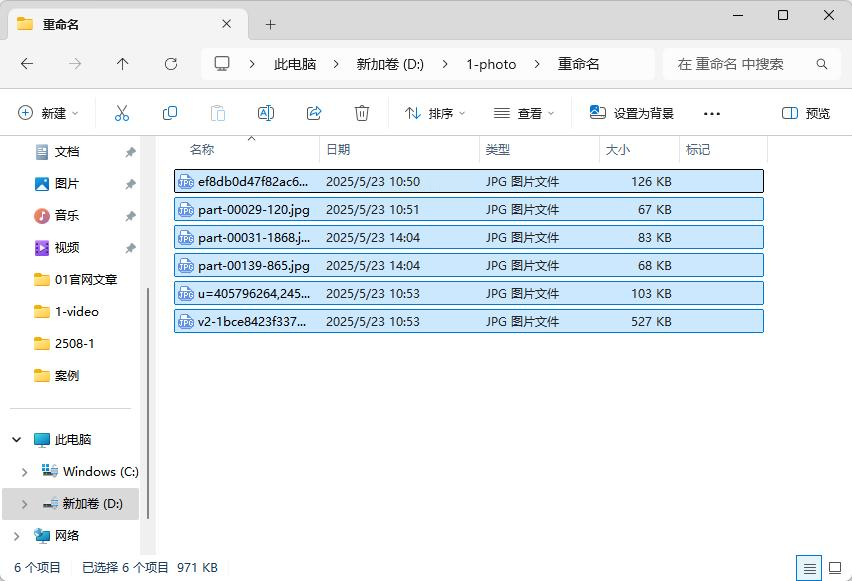The height and width of the screenshot is (581, 852).
Task: Click the Cut scissors icon
Action: click(x=122, y=113)
